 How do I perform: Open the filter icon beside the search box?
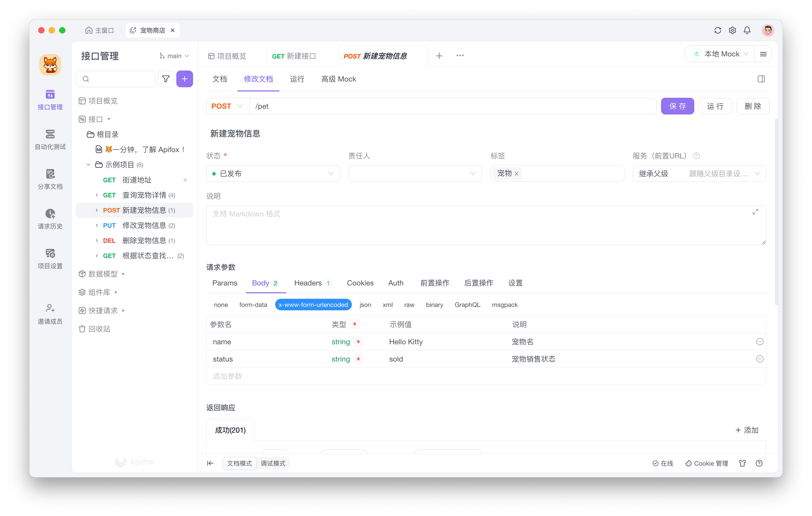(x=165, y=79)
